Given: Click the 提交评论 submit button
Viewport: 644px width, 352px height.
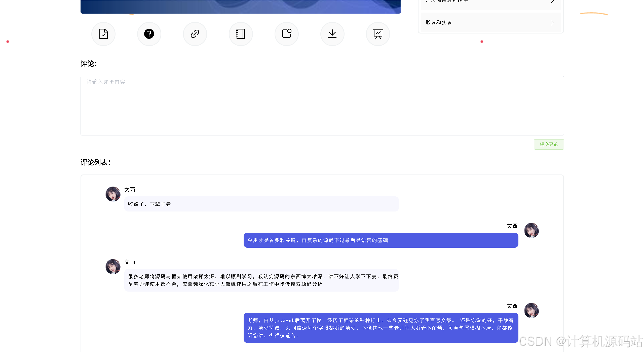Looking at the screenshot, I should click(x=549, y=144).
